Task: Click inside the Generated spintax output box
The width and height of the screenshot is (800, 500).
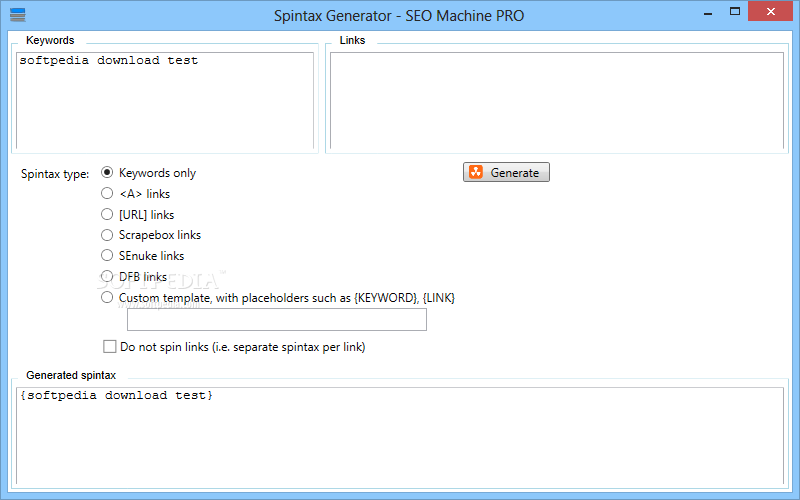Action: point(400,436)
